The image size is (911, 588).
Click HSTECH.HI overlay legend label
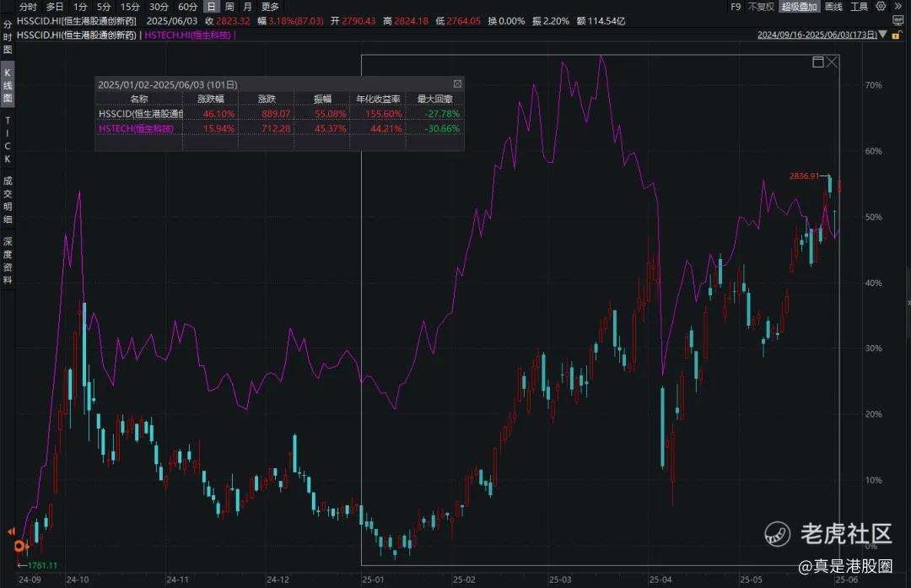[x=187, y=35]
